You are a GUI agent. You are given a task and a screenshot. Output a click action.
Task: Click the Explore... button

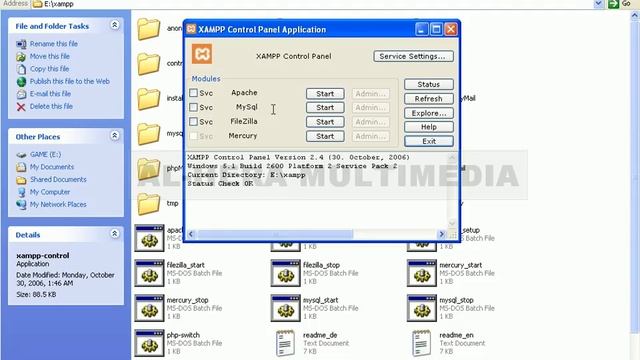click(429, 113)
